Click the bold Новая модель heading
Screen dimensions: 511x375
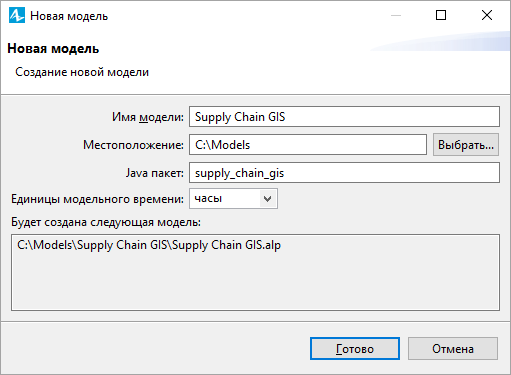(53, 49)
